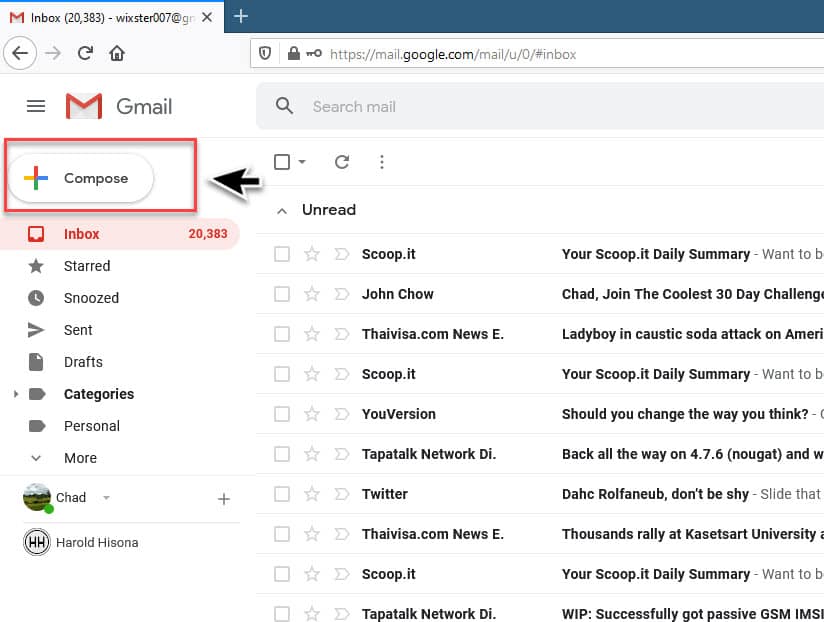Refresh the inbox message list
824x622 pixels.
pos(342,162)
